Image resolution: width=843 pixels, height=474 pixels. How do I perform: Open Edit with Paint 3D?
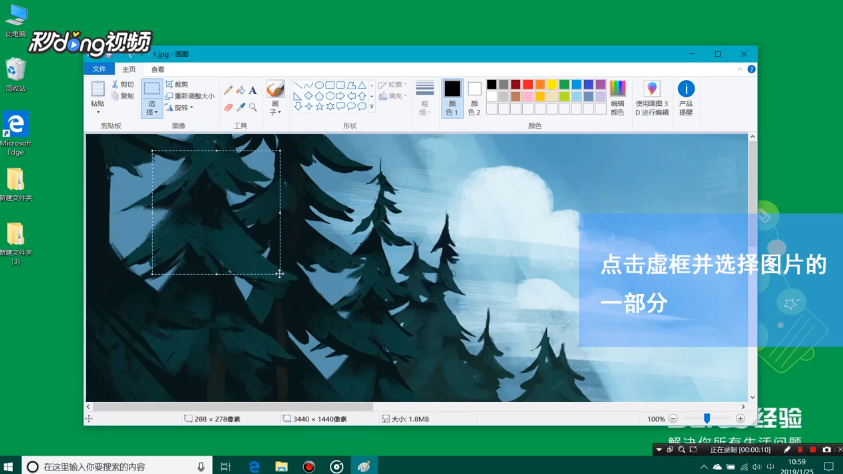pyautogui.click(x=652, y=97)
